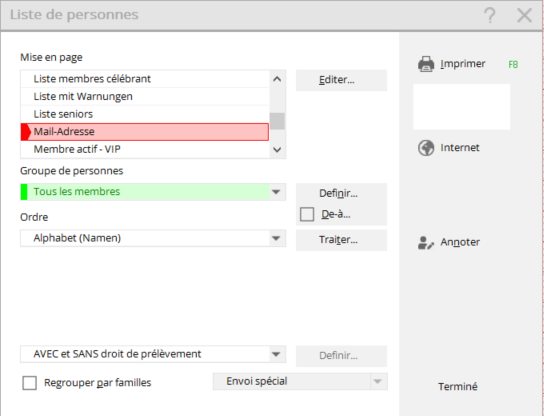
Task: Open Internet via the globe icon
Action: [426, 148]
